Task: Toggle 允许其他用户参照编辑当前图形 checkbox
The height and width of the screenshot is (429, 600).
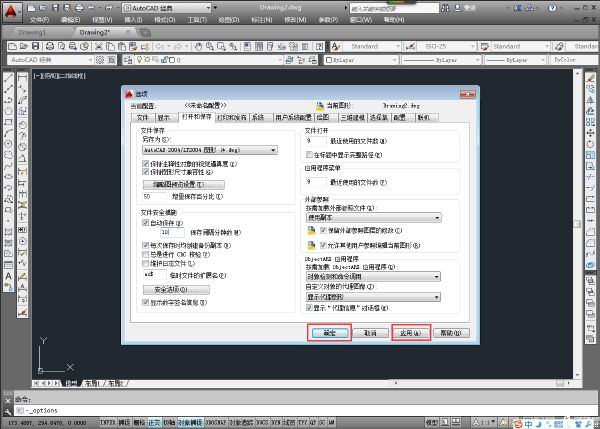Action: tap(323, 245)
